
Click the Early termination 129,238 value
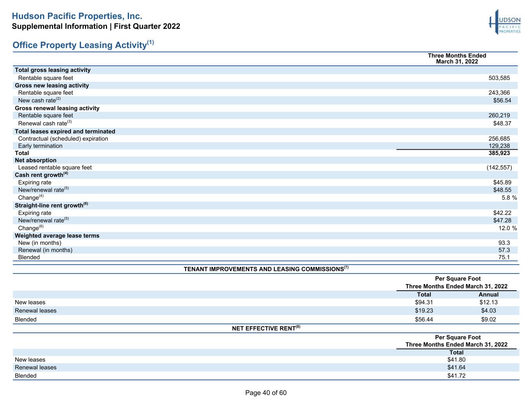click(499, 146)
